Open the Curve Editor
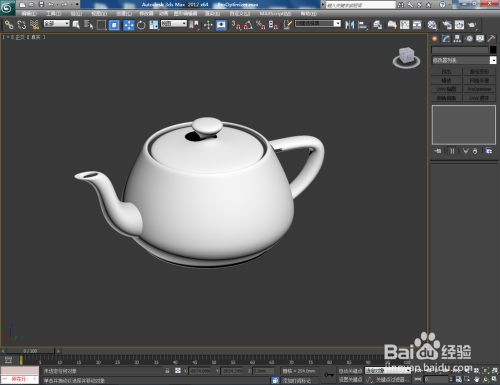Image resolution: width=500 pixels, height=385 pixels. pyautogui.click(x=405, y=25)
